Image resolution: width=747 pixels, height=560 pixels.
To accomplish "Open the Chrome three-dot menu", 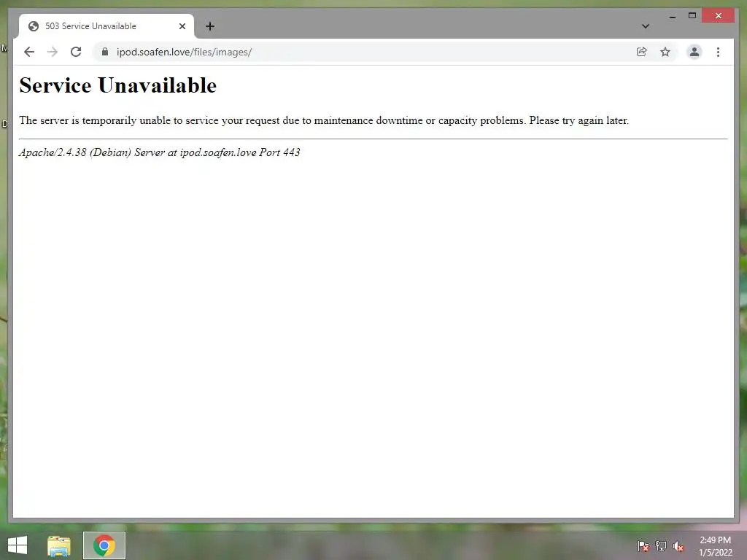I will (x=718, y=52).
